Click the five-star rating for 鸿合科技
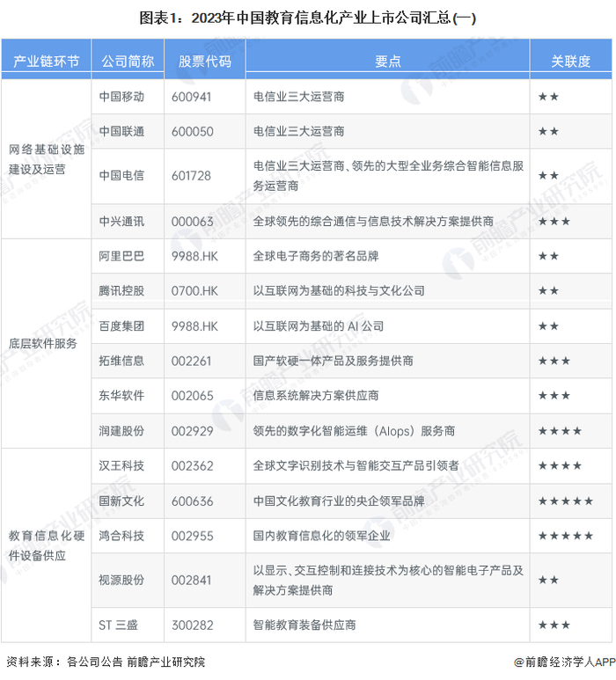This screenshot has height=680, width=616. point(565,536)
